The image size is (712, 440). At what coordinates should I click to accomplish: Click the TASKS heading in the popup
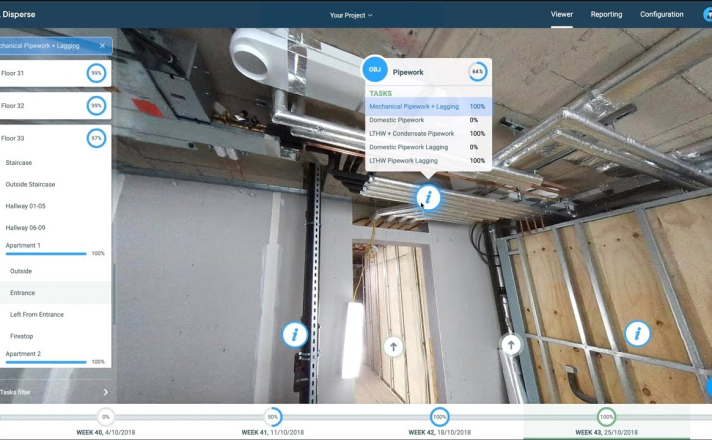click(x=381, y=93)
